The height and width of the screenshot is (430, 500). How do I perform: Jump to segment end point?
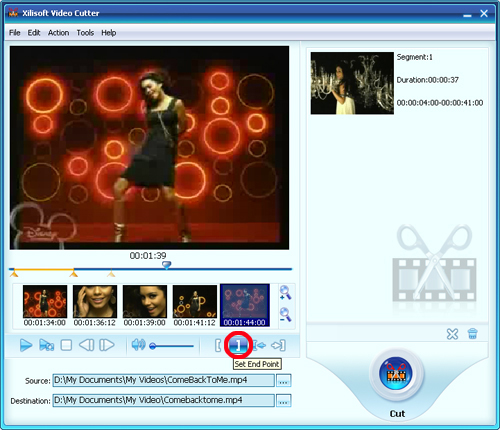(278, 345)
